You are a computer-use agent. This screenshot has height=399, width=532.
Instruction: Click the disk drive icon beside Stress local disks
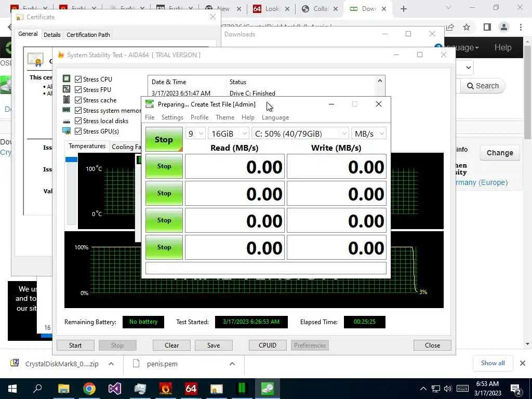point(66,121)
